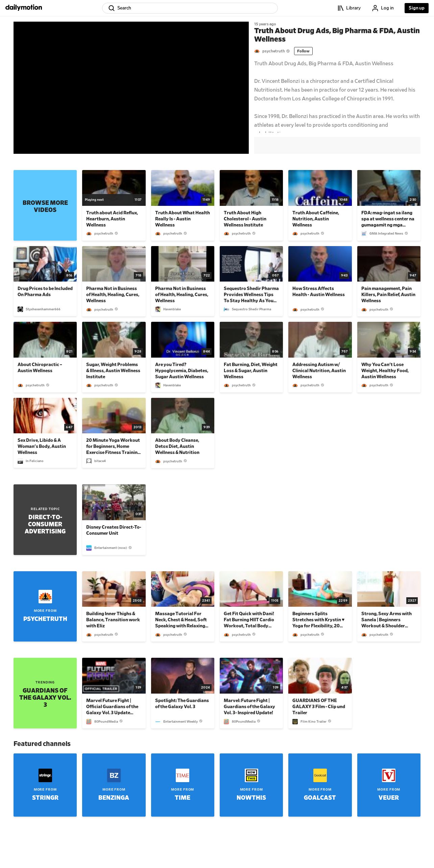Open FDA mag-ingat wellness center video thumbnail
The image size is (434, 868).
point(389,188)
